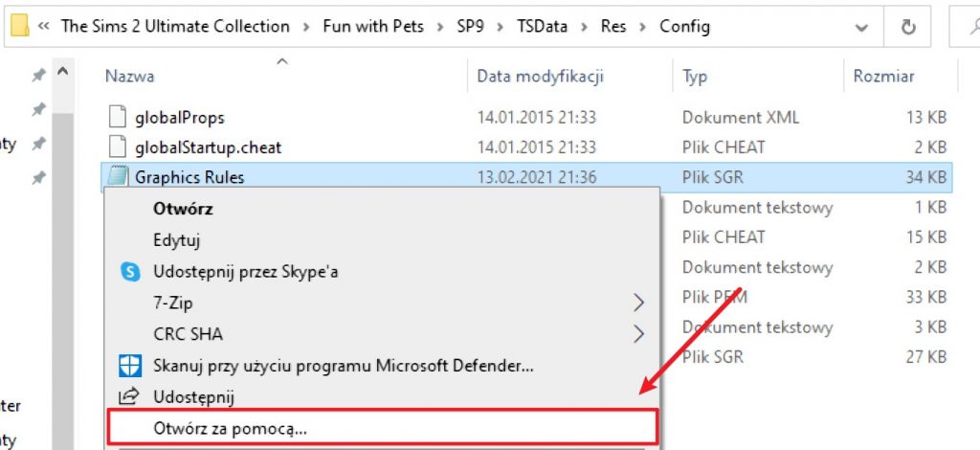Click the Skype icon in the context menu
Image resolution: width=980 pixels, height=450 pixels.
click(x=130, y=272)
